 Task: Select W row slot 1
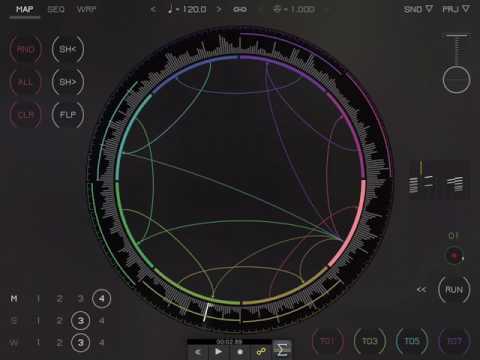point(38,342)
